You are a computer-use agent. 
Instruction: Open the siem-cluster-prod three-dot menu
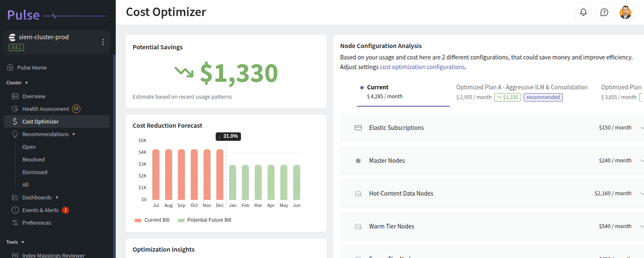(102, 42)
